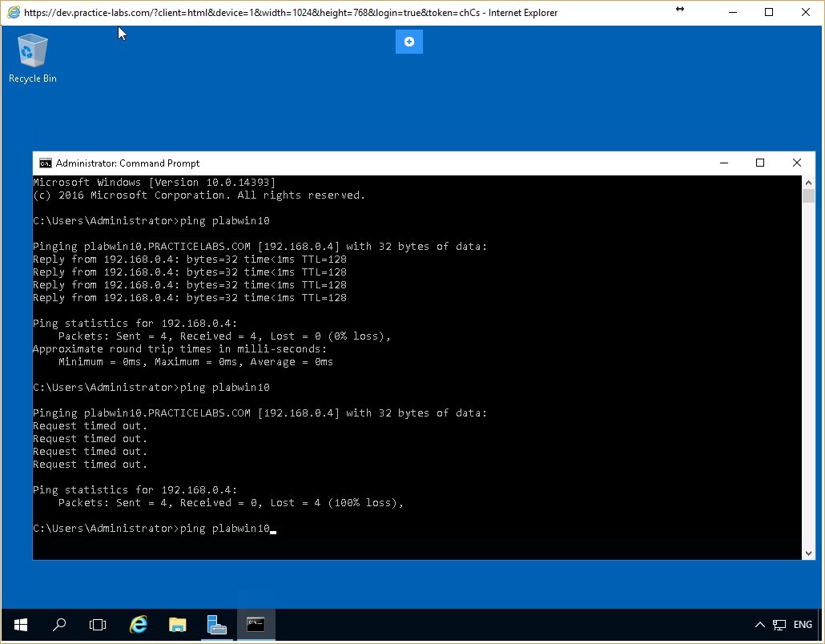Click the ENG language indicator
The height and width of the screenshot is (644, 825).
[802, 624]
